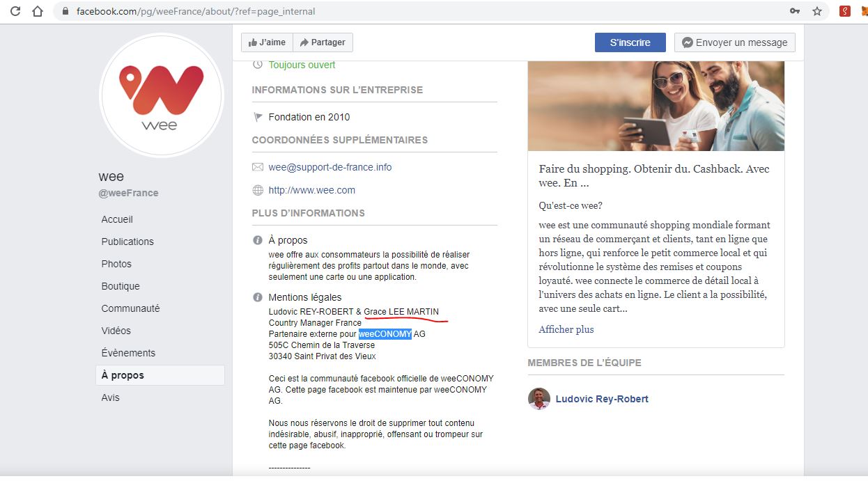Viewport: 868px width, 481px height.
Task: Click the MEMBRES DE L'ÉQUIPE heading
Action: coord(584,363)
